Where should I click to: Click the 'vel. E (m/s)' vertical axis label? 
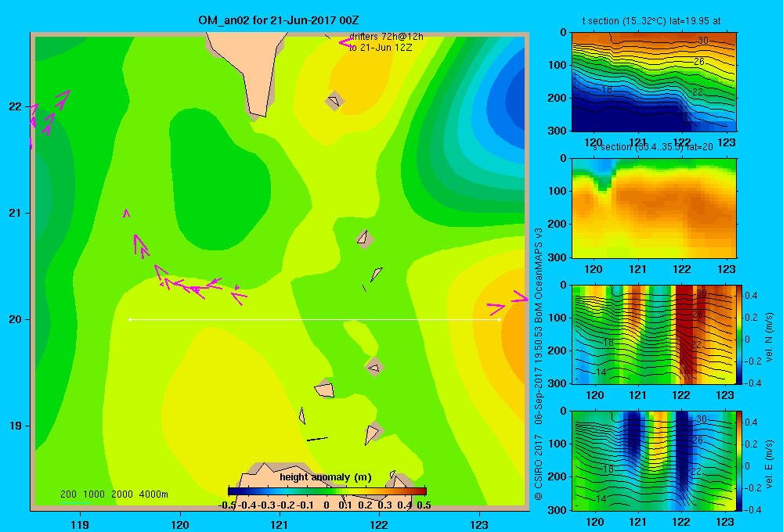point(769,464)
